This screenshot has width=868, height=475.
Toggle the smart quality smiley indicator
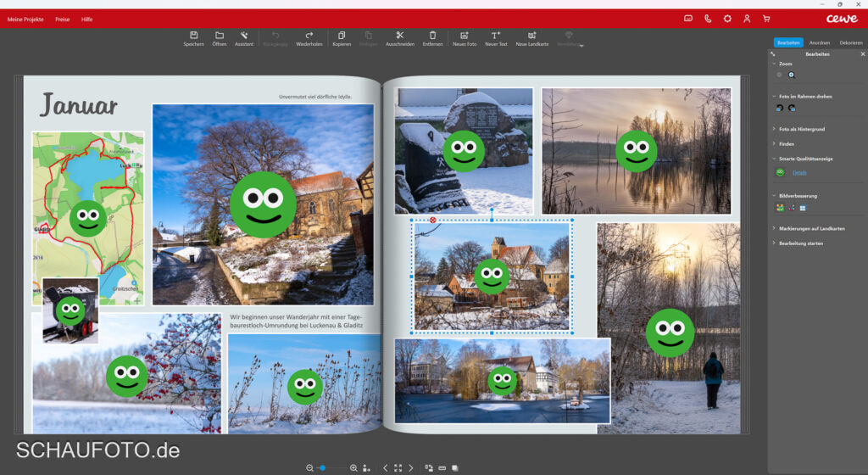[x=780, y=172]
